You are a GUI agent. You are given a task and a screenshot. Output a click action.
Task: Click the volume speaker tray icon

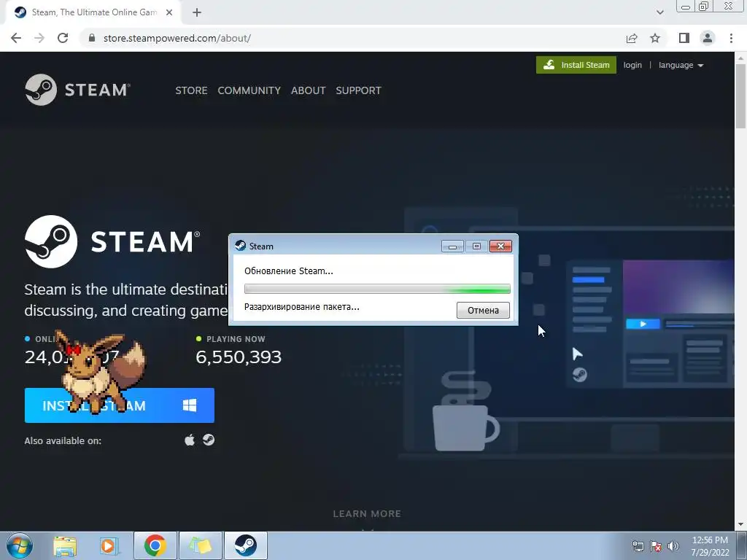pyautogui.click(x=673, y=546)
